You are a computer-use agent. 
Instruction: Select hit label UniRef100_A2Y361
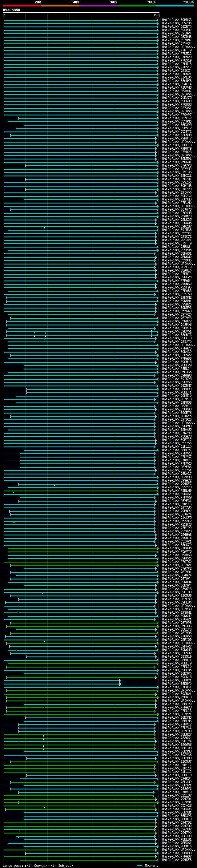tap(176, 108)
